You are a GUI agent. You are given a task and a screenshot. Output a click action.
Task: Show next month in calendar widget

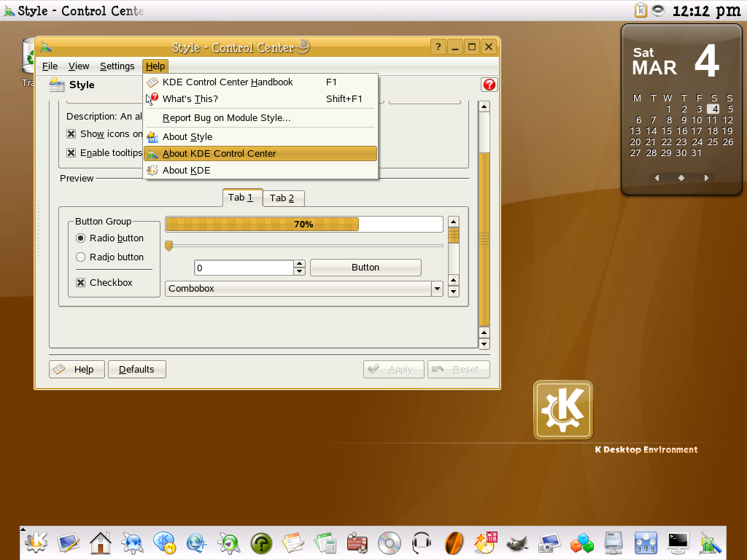coord(706,178)
